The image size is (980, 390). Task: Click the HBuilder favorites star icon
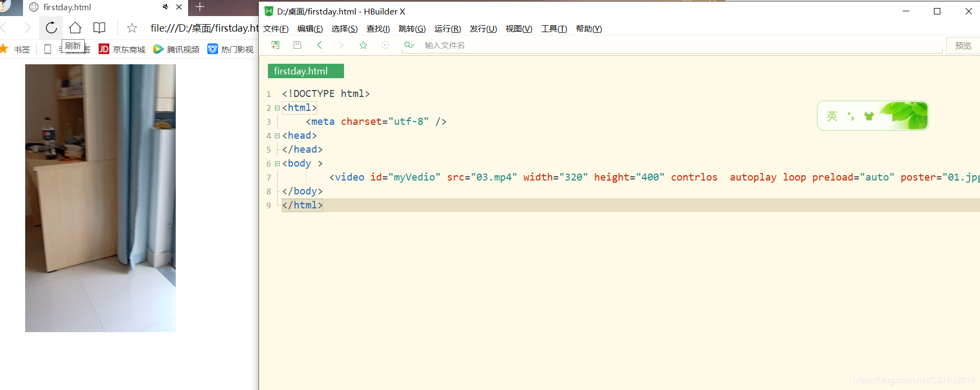[x=363, y=45]
